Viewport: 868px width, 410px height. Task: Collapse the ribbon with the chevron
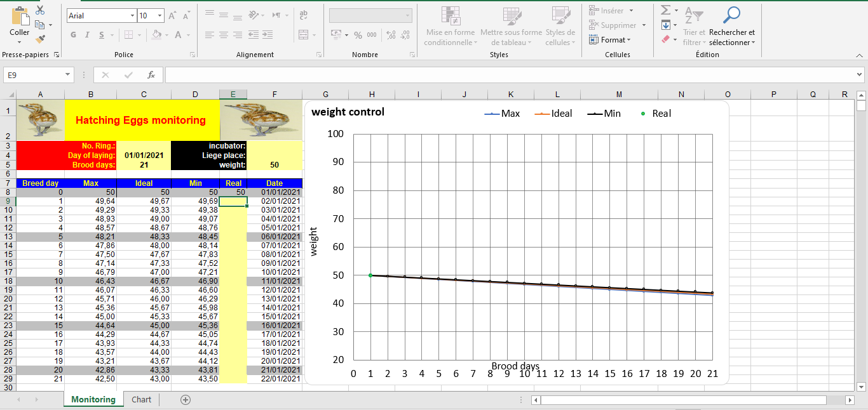click(x=858, y=55)
